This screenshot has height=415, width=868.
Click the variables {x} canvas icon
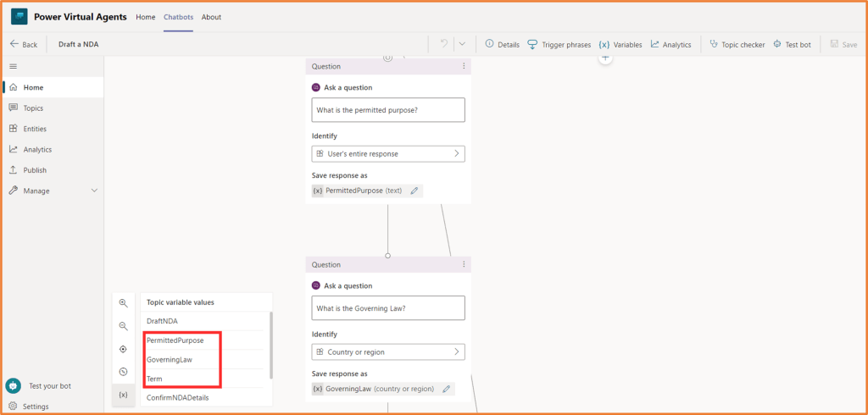tap(123, 395)
